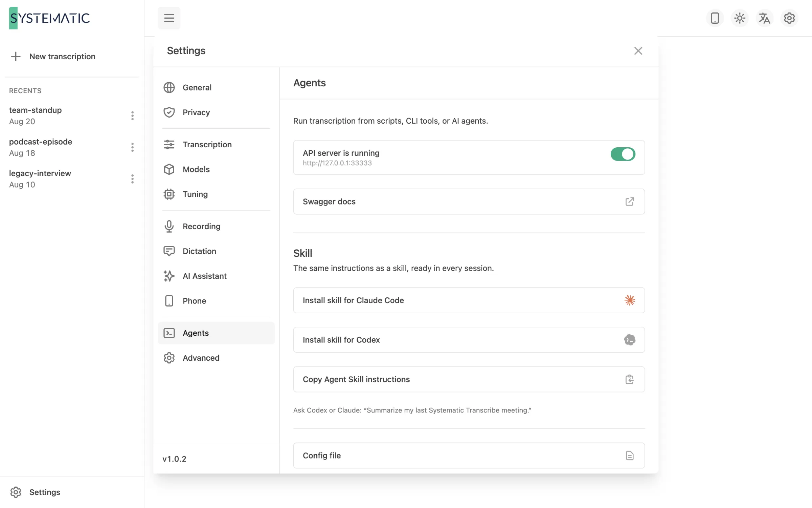
Task: Click the Advanced gear icon
Action: click(x=169, y=358)
